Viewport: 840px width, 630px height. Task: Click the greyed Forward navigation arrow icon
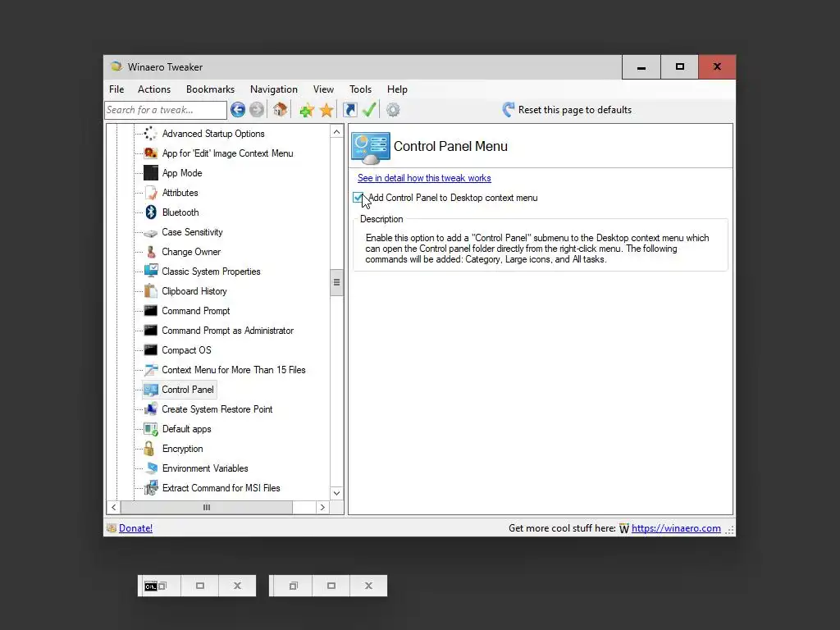[257, 110]
